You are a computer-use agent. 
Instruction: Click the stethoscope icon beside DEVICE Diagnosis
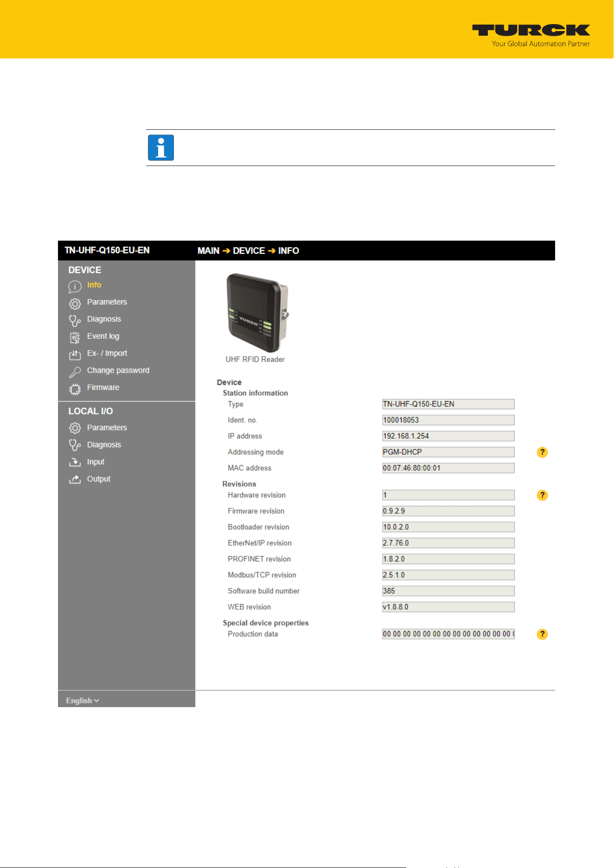tap(75, 320)
